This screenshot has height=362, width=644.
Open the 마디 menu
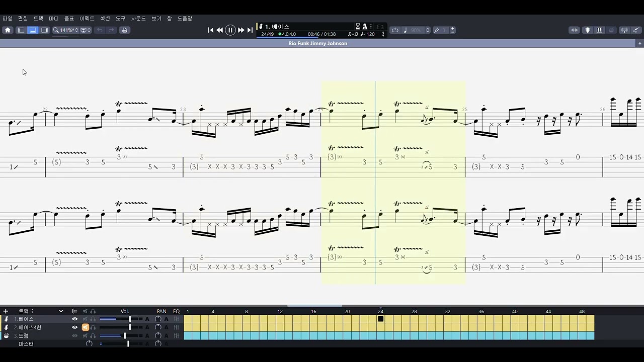pos(54,19)
